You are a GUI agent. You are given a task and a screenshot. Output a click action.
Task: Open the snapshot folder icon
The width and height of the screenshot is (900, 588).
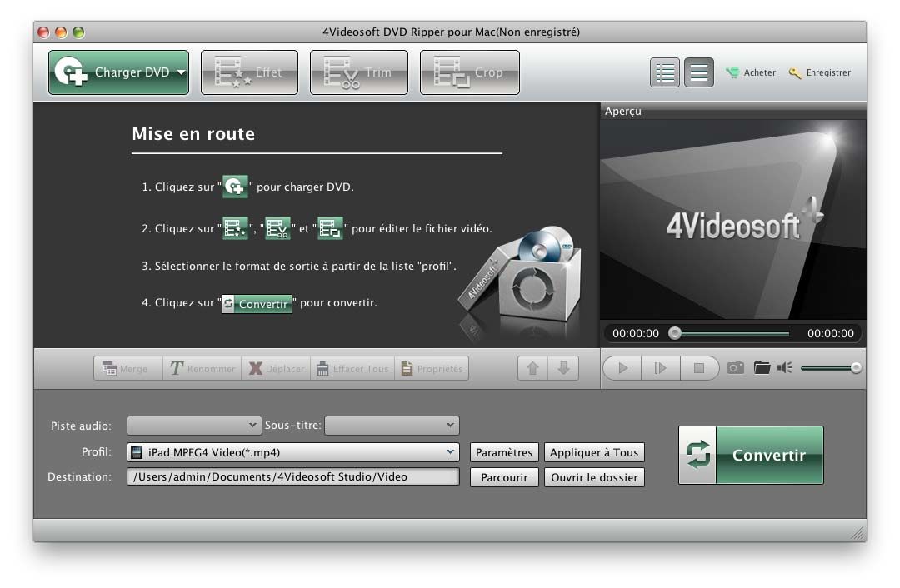click(x=762, y=368)
